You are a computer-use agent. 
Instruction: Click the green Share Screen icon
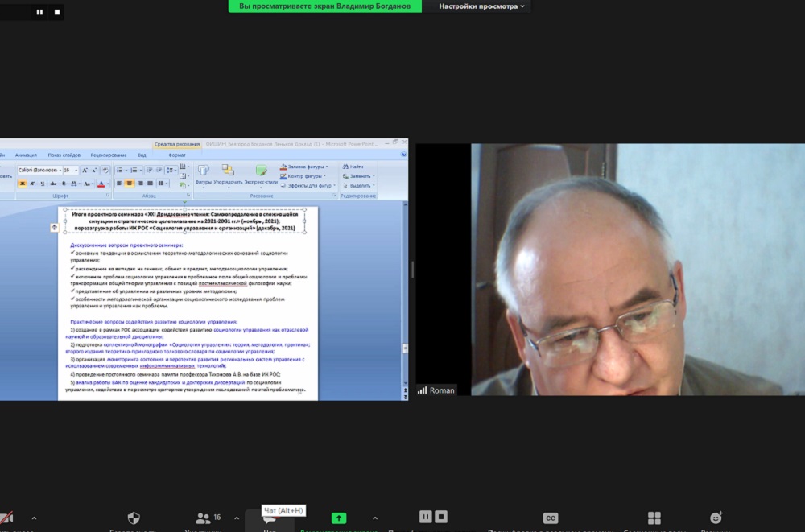(x=339, y=518)
